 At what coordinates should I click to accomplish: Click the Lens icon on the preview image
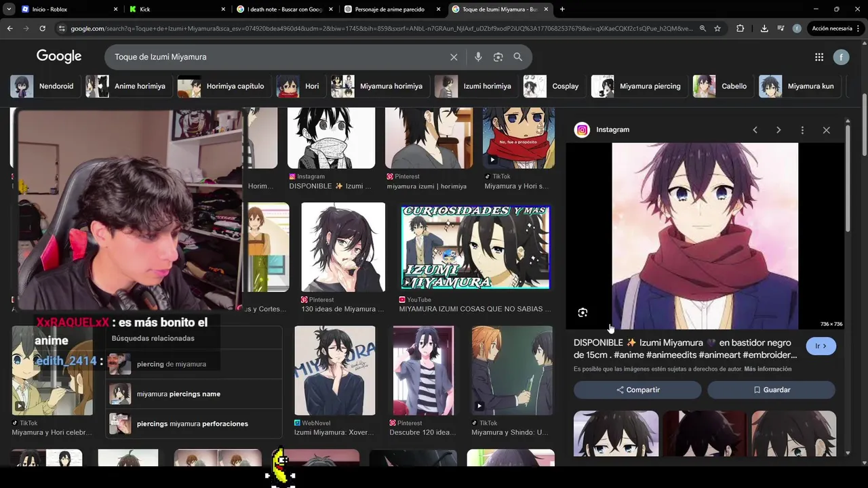tap(583, 312)
